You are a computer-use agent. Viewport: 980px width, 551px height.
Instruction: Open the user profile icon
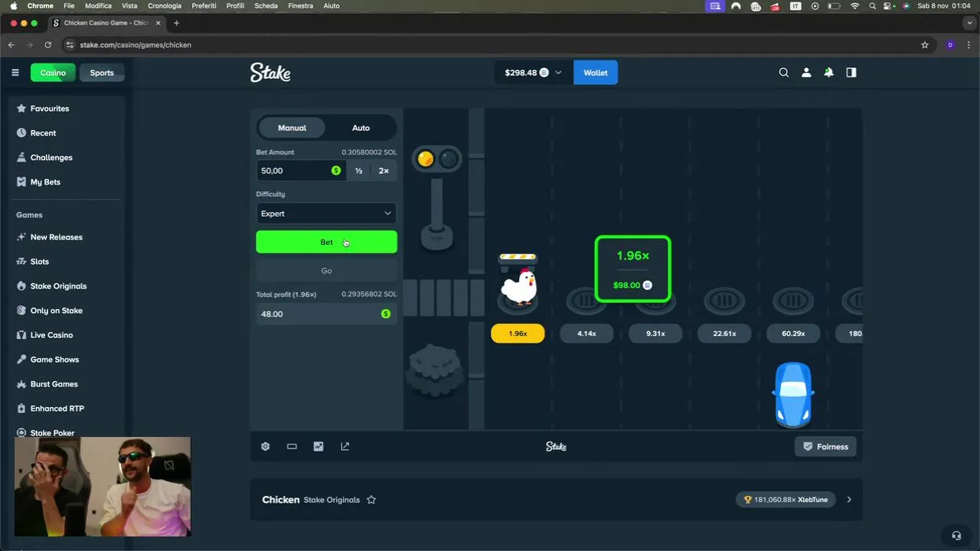click(x=806, y=73)
